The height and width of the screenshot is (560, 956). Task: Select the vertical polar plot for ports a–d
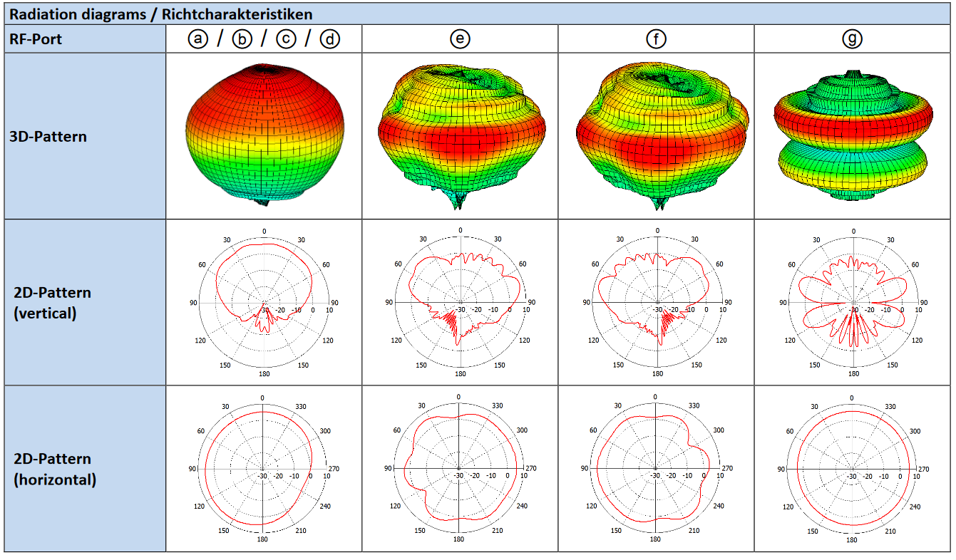[264, 302]
